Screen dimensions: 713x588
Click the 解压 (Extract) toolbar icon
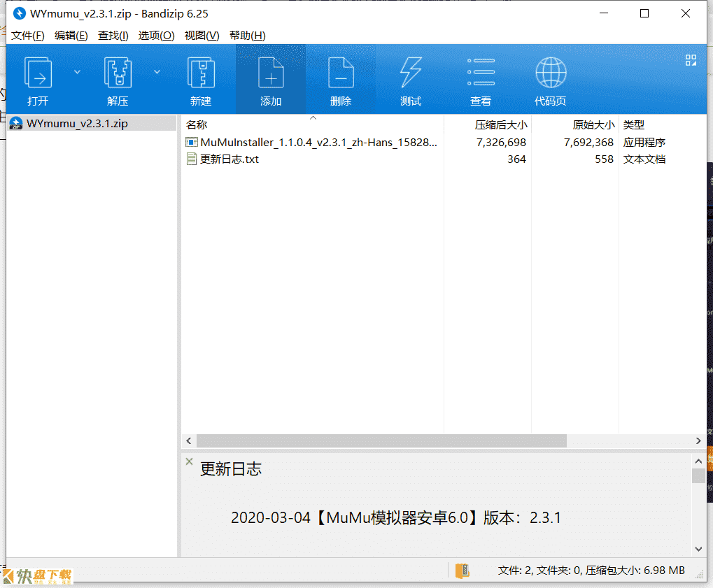point(118,72)
